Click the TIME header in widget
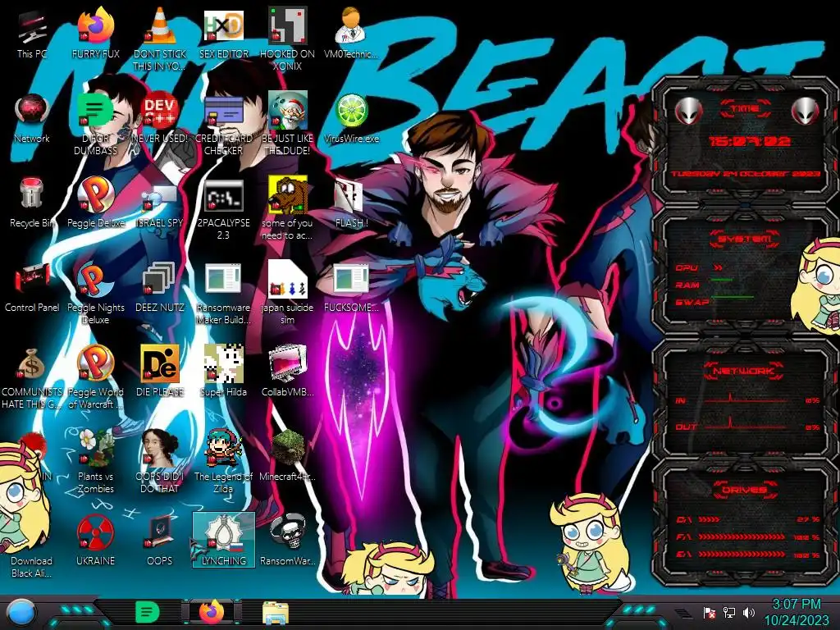The height and width of the screenshot is (630, 840). (x=745, y=109)
